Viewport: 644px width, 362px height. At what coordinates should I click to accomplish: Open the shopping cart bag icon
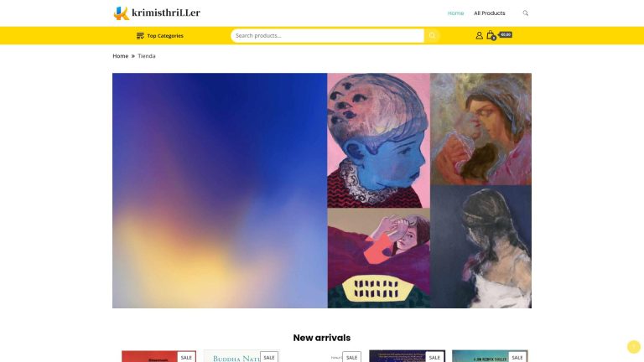[491, 36]
